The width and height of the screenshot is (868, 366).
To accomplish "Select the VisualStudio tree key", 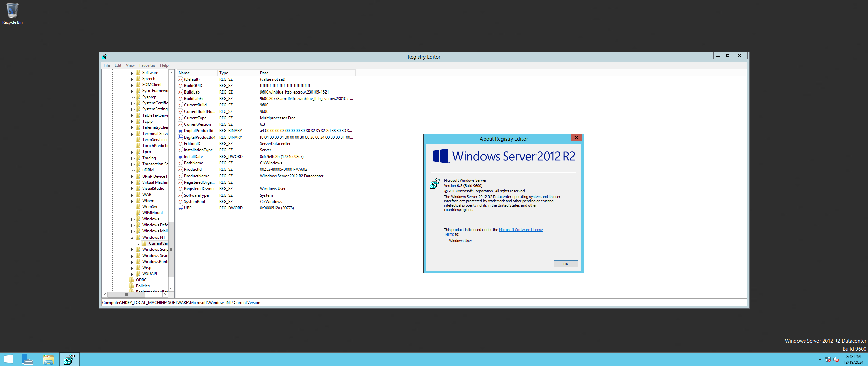I will [153, 188].
